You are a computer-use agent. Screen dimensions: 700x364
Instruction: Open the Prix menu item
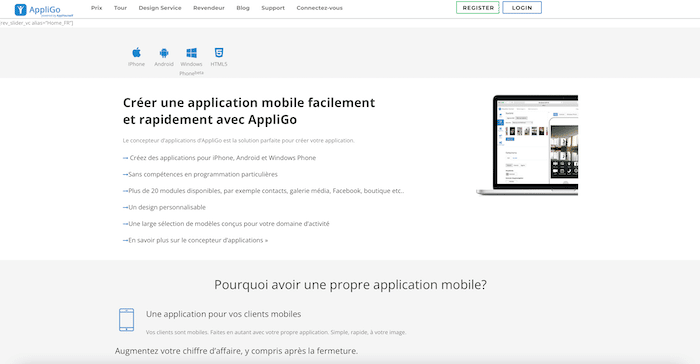(x=96, y=8)
